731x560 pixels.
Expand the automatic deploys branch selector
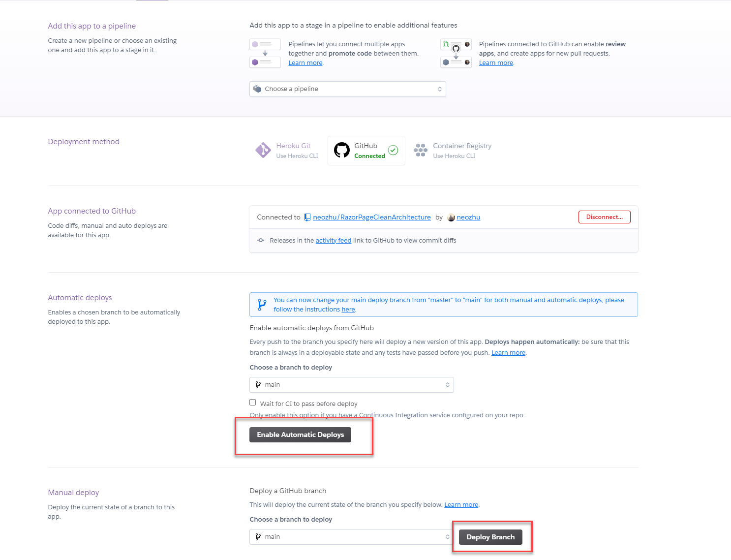click(x=352, y=385)
